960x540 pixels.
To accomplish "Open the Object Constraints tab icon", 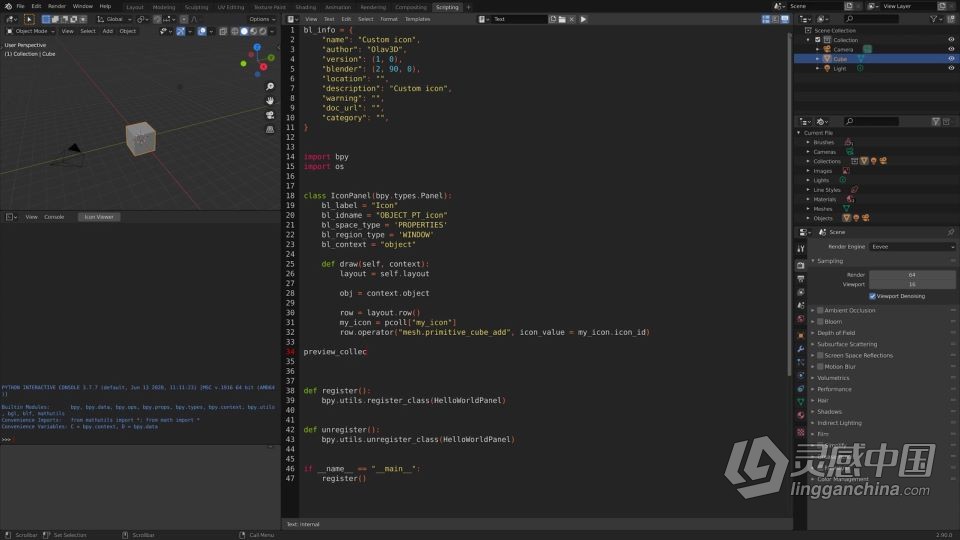I will tap(800, 389).
